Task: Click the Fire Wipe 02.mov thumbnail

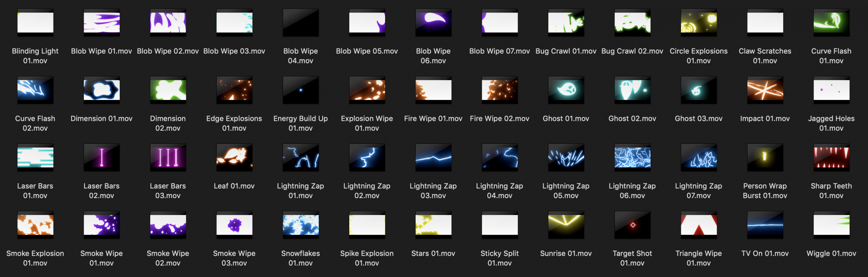Action: coord(499,90)
